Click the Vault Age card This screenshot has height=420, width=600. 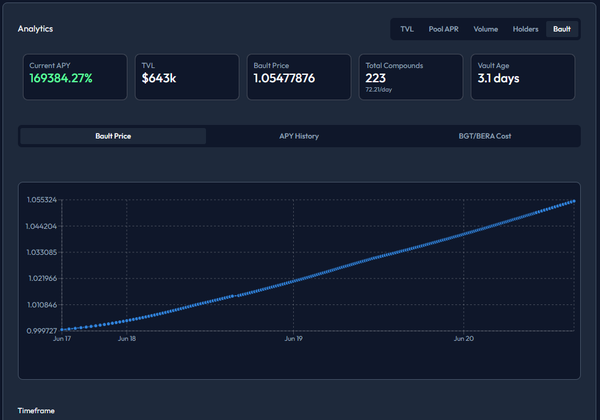click(x=524, y=76)
